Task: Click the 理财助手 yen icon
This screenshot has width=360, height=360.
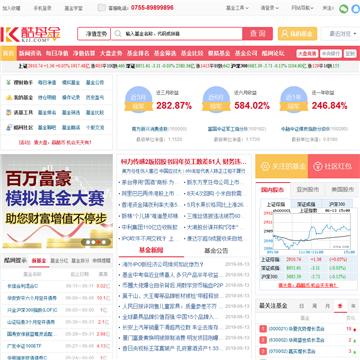Action: [x=9, y=82]
